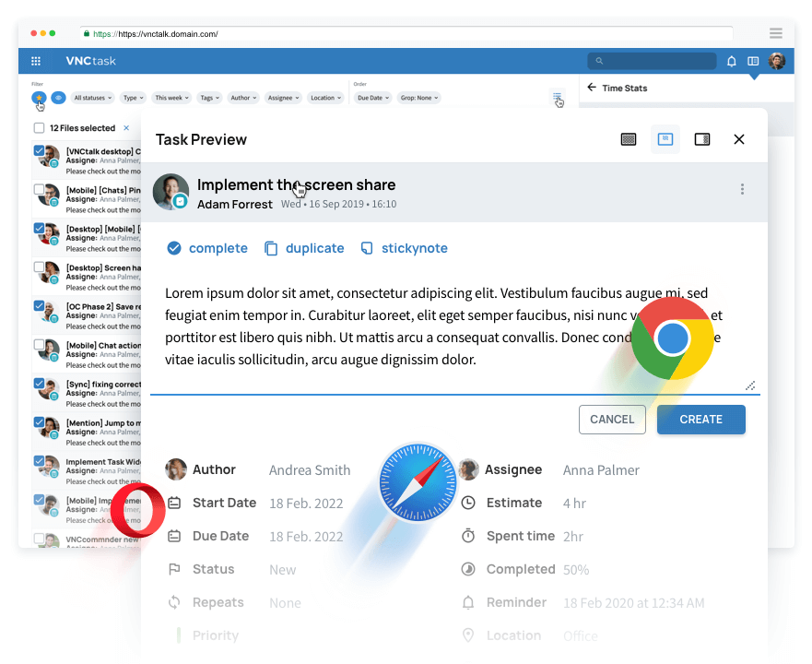Go back with Time Stats arrow
The image size is (812, 664).
click(592, 88)
